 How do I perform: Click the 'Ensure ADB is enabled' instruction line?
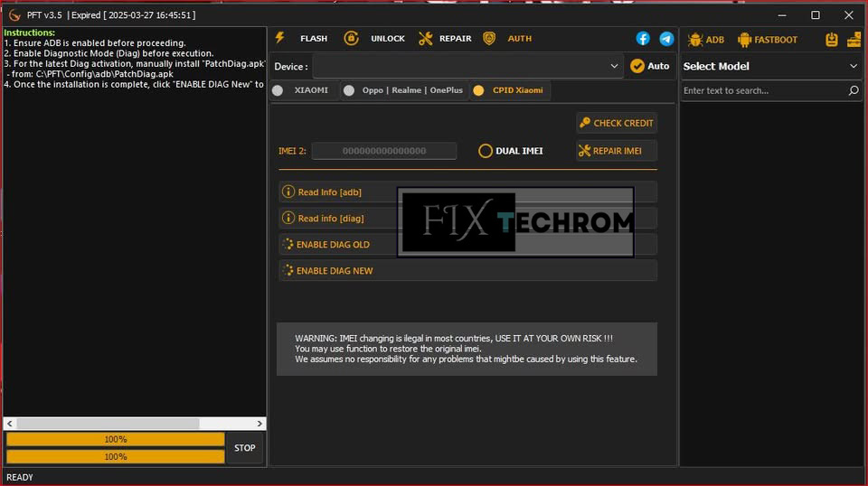(95, 43)
